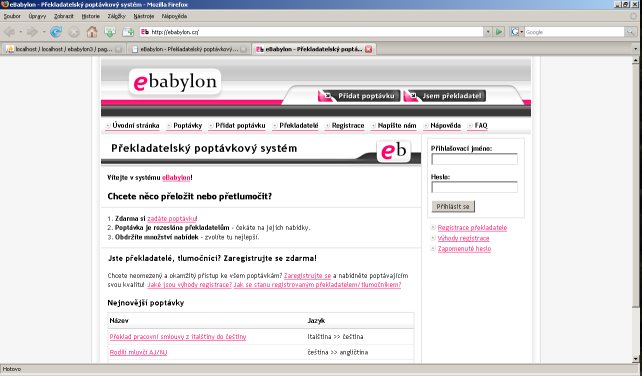Image resolution: width=642 pixels, height=376 pixels.
Task: Click the 'eBabylon' link in welcome text
Action: coord(176,178)
